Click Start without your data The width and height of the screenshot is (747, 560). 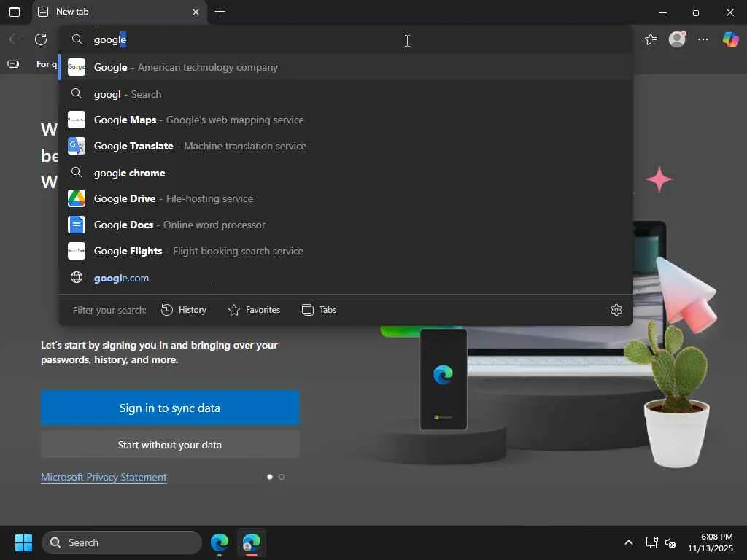click(x=170, y=445)
